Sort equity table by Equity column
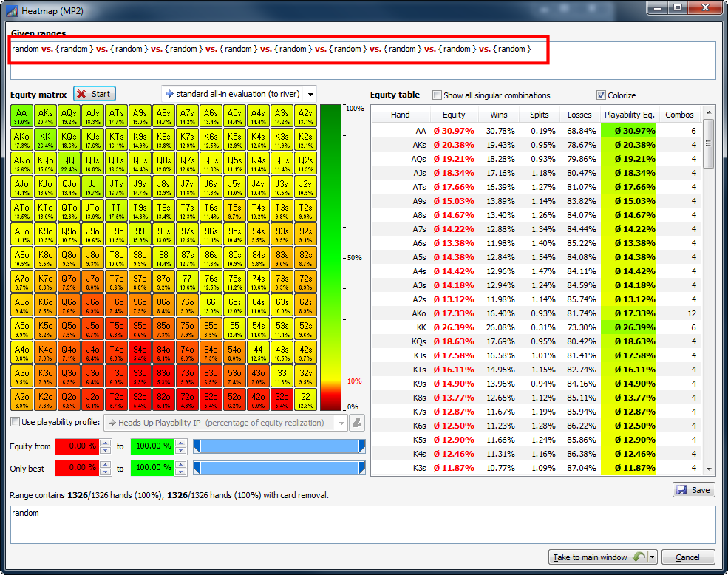This screenshot has width=728, height=575. (x=454, y=115)
